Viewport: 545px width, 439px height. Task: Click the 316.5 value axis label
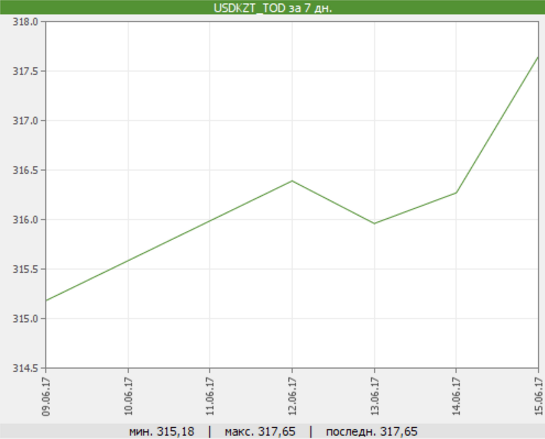point(25,170)
